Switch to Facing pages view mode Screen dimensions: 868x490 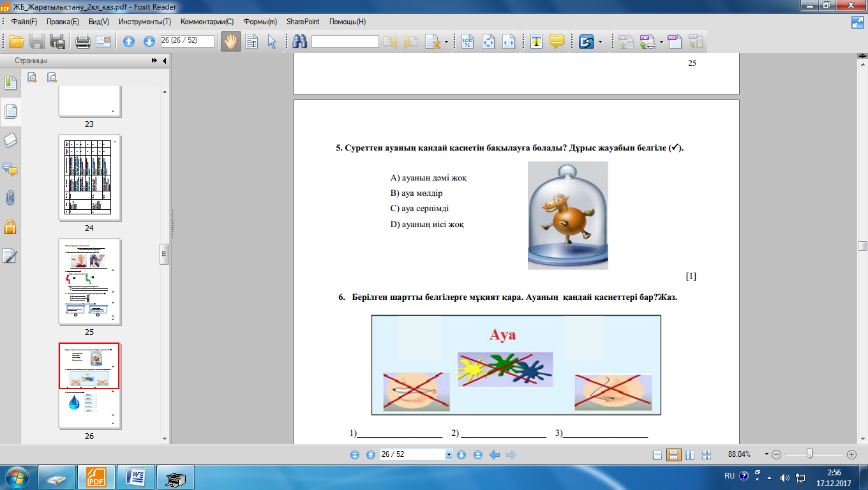tap(690, 455)
